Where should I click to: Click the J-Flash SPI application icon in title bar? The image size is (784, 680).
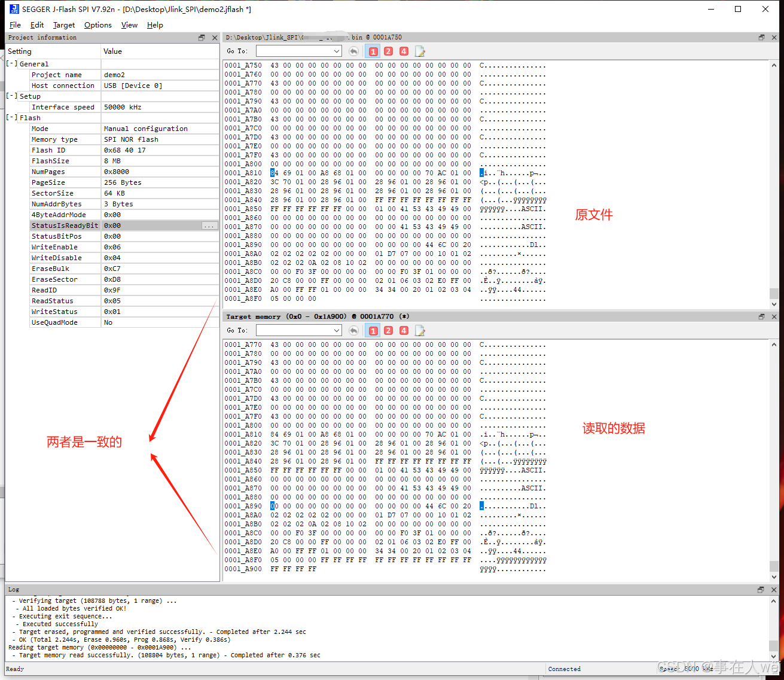(14, 9)
